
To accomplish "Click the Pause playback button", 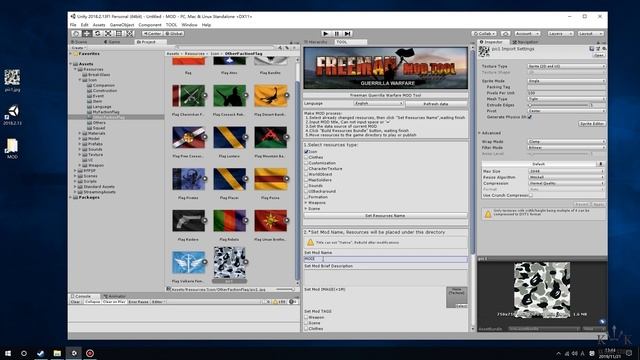I will [337, 33].
